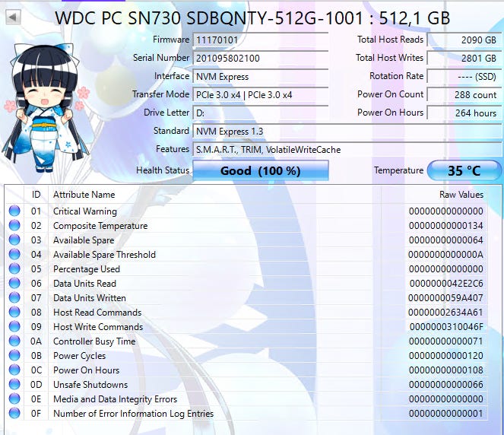504x435 pixels.
Task: Click the status orb for Controller Busy Time
Action: tap(14, 341)
